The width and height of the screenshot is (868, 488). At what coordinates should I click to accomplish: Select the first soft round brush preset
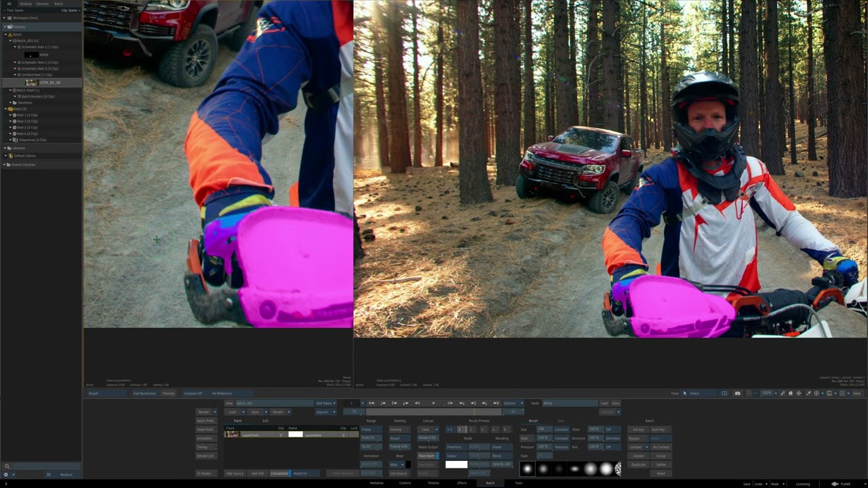click(528, 468)
